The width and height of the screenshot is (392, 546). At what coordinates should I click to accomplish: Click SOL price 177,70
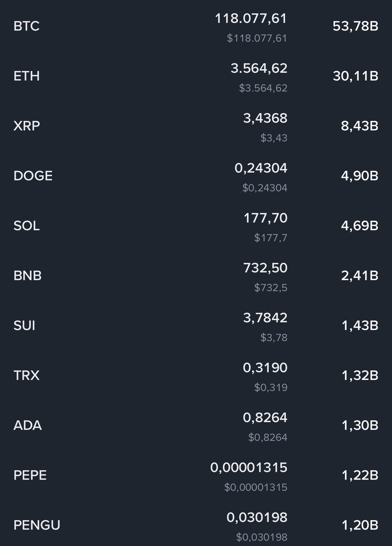266,218
